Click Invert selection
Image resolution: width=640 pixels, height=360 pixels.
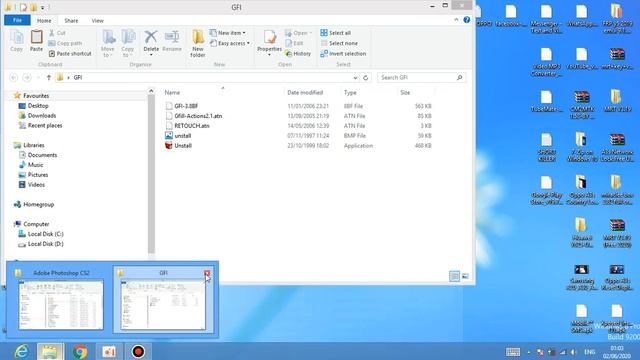click(343, 53)
